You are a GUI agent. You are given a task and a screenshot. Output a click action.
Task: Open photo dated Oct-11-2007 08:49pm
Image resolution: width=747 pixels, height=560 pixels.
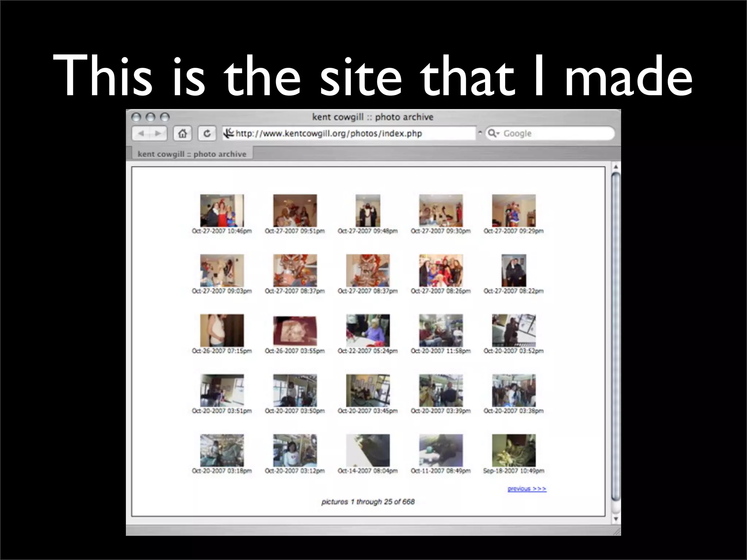pyautogui.click(x=441, y=450)
